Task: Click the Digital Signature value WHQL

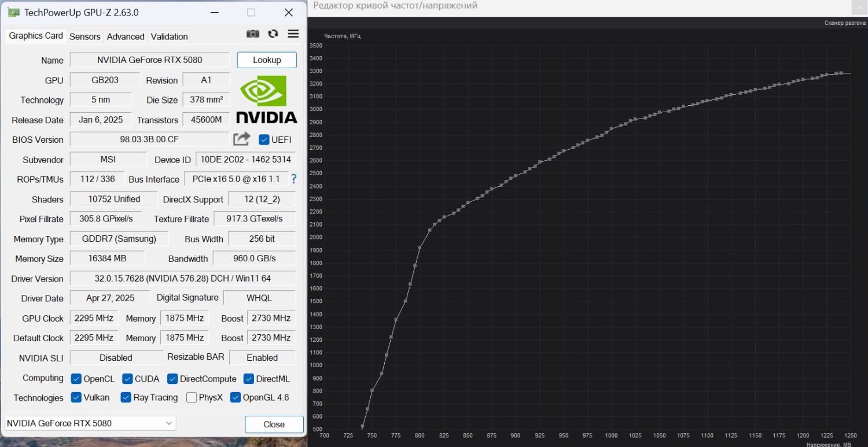Action: [259, 298]
